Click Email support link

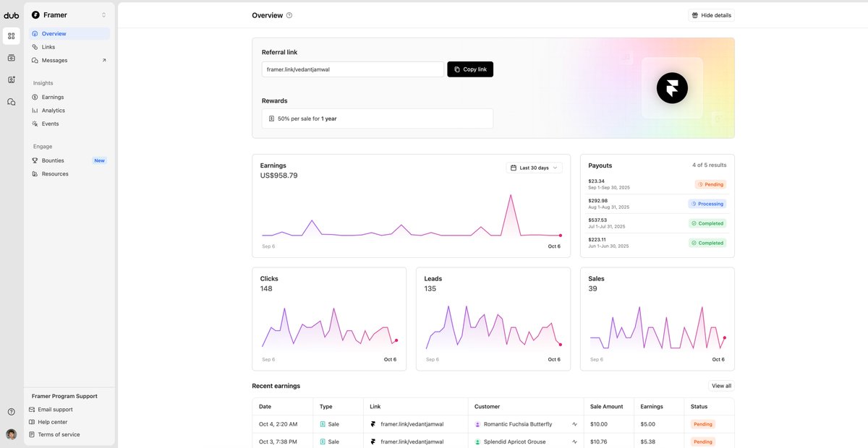tap(55, 410)
